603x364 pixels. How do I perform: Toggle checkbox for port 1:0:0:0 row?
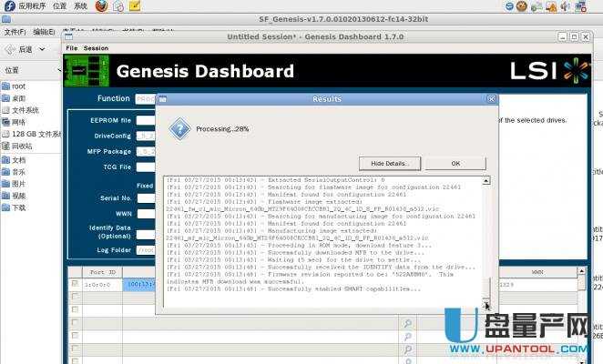pyautogui.click(x=75, y=284)
